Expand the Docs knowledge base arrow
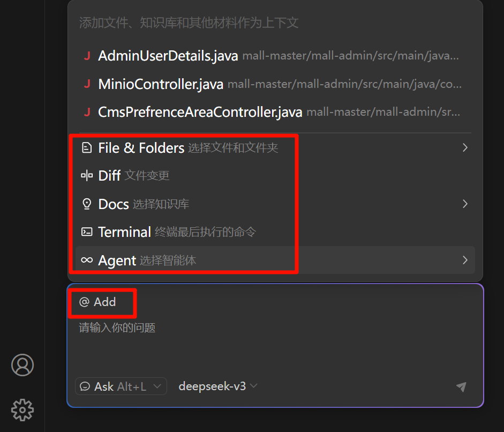The width and height of the screenshot is (504, 432). point(465,204)
